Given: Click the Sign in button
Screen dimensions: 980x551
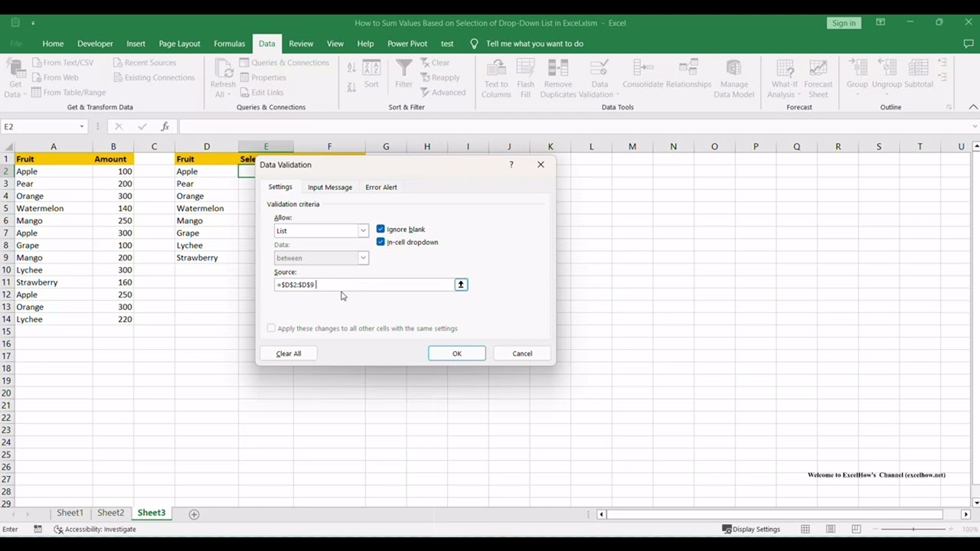Looking at the screenshot, I should tap(844, 23).
